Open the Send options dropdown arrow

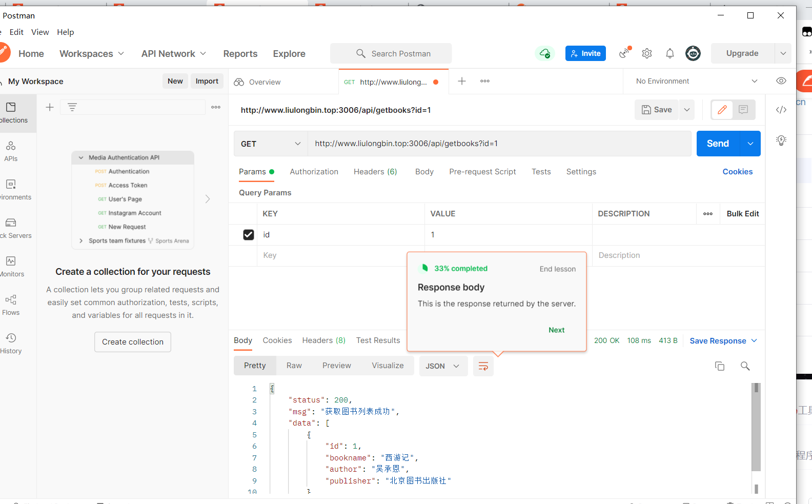(750, 144)
